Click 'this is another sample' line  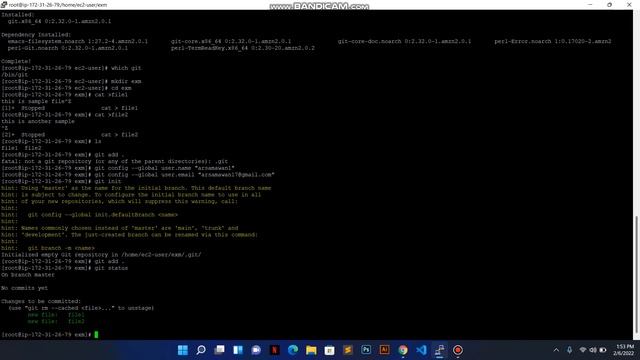pos(38,121)
